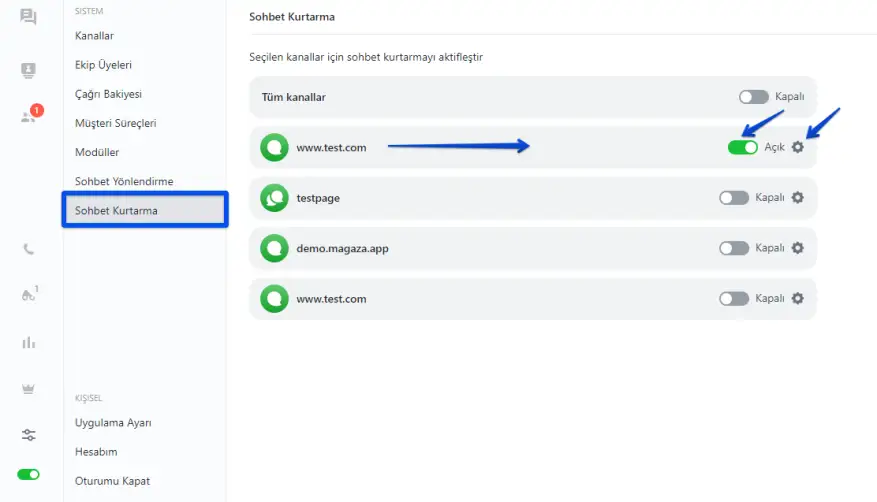Go to Ekip Üyeleri menu item

coord(103,65)
